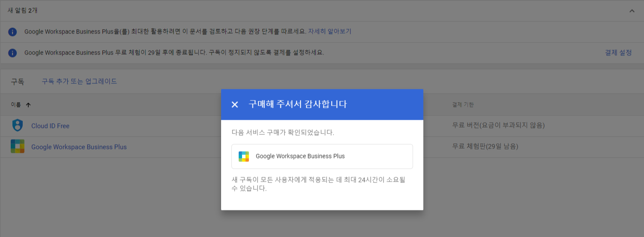Click the 이름 column header label
644x237 pixels.
click(x=16, y=105)
